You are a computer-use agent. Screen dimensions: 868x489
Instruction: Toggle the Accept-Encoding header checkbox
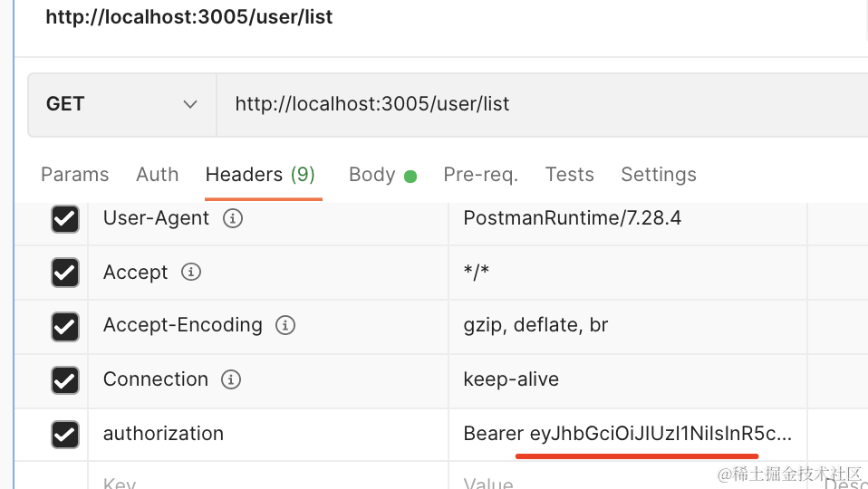tap(64, 326)
